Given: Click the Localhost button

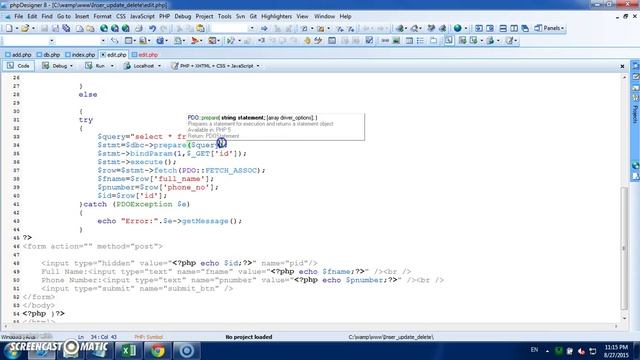Looking at the screenshot, I should pos(140,66).
